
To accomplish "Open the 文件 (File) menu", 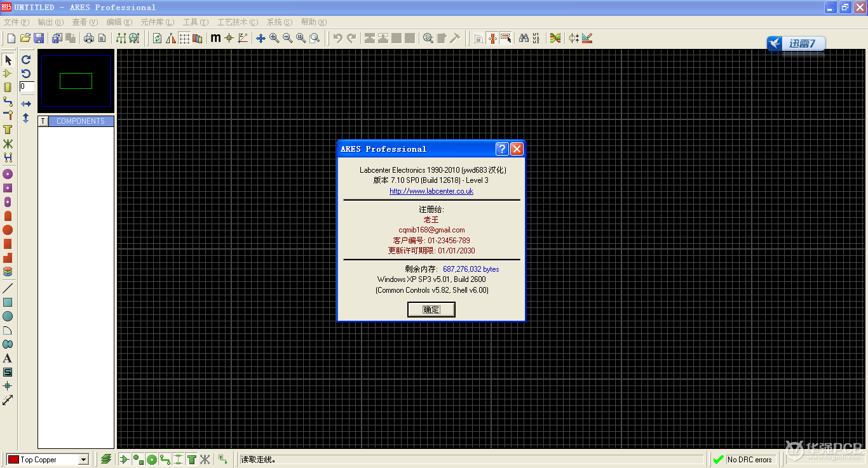I will coord(16,22).
